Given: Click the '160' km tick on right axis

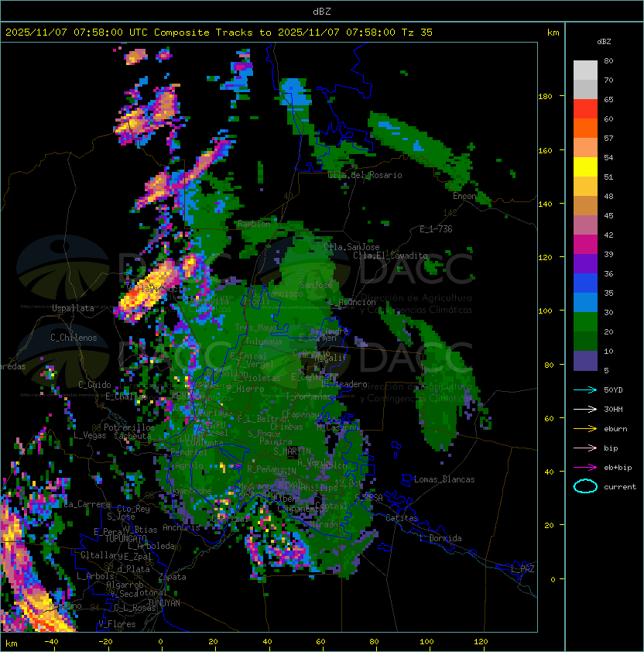Looking at the screenshot, I should [545, 150].
